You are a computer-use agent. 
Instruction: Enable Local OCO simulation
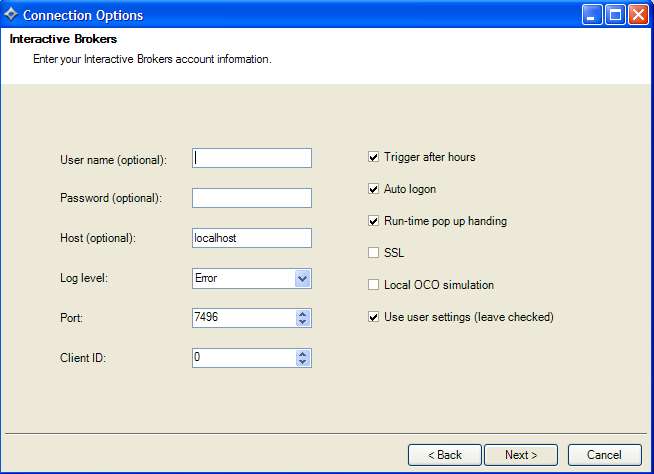pyautogui.click(x=373, y=285)
